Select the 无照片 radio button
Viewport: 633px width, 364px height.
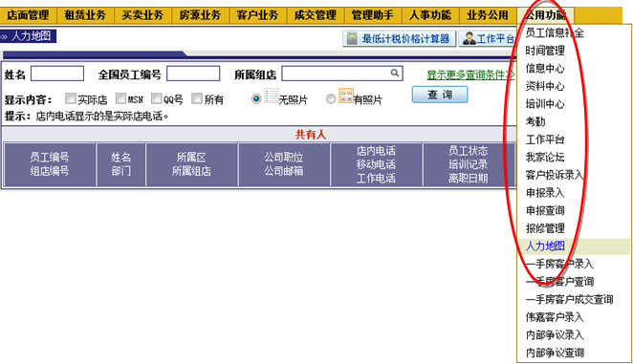click(x=256, y=98)
